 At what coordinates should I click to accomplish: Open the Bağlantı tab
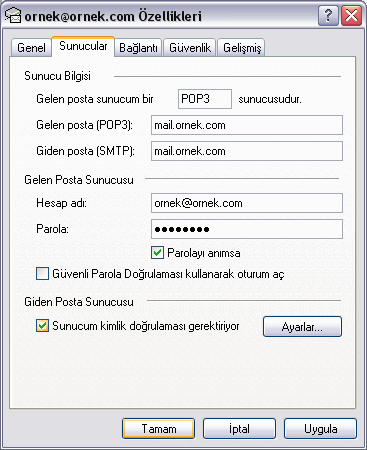point(138,48)
